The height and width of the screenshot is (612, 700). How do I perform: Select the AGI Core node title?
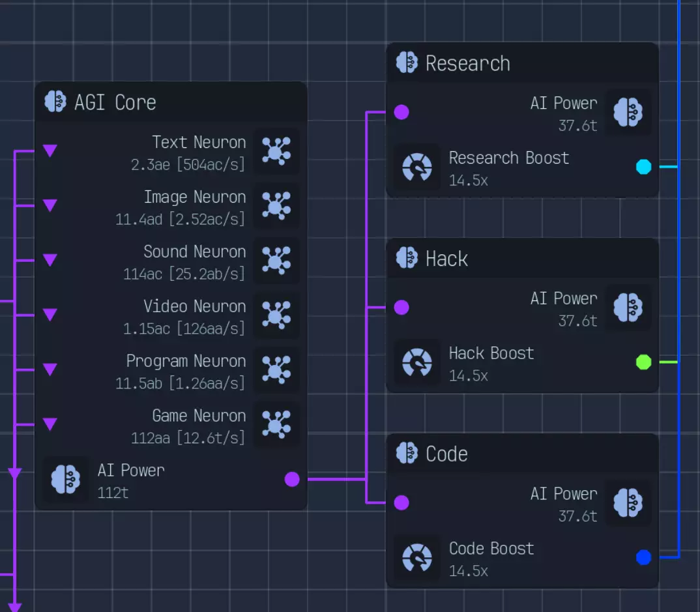coord(115,102)
